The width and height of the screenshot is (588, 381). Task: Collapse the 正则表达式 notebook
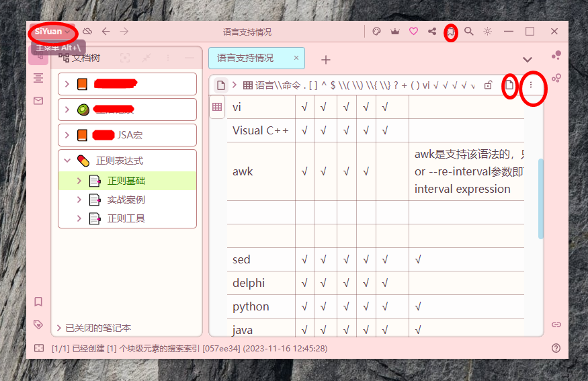click(67, 161)
